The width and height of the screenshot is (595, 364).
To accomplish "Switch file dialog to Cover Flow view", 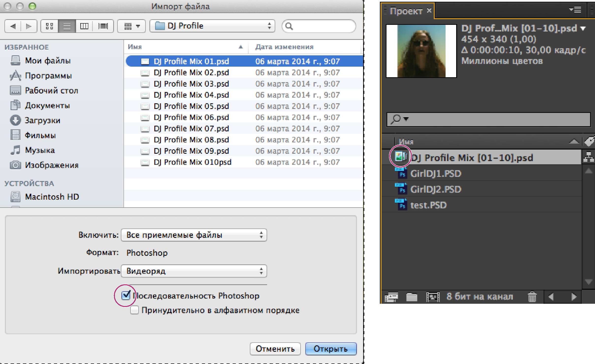I will coord(103,26).
